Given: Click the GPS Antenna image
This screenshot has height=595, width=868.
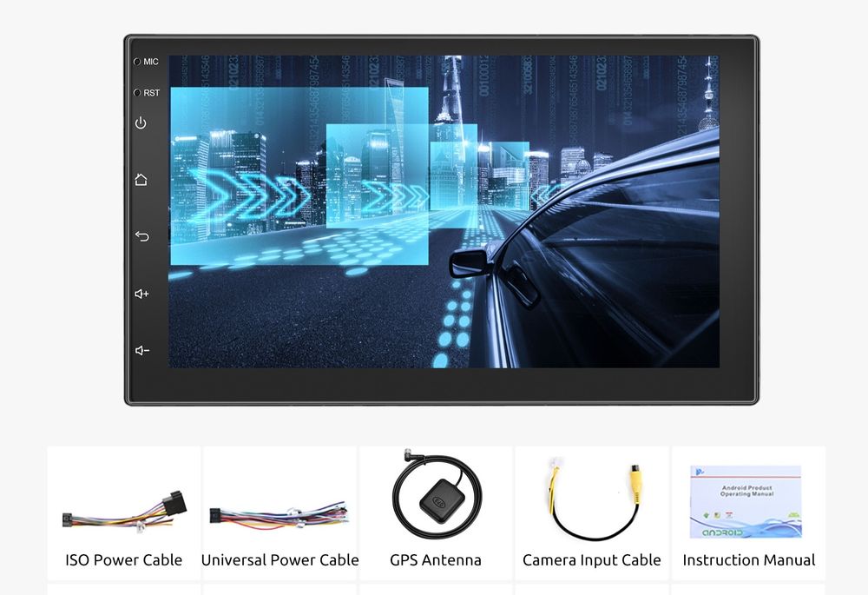Looking at the screenshot, I should [437, 495].
